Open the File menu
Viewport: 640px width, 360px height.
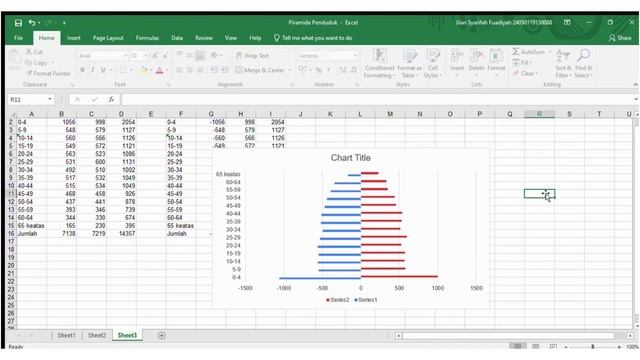pyautogui.click(x=18, y=38)
